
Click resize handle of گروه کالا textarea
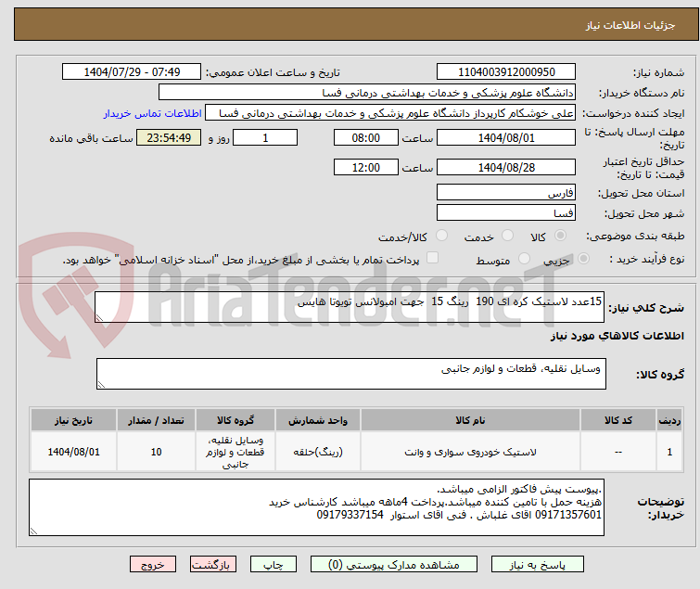click(x=101, y=385)
